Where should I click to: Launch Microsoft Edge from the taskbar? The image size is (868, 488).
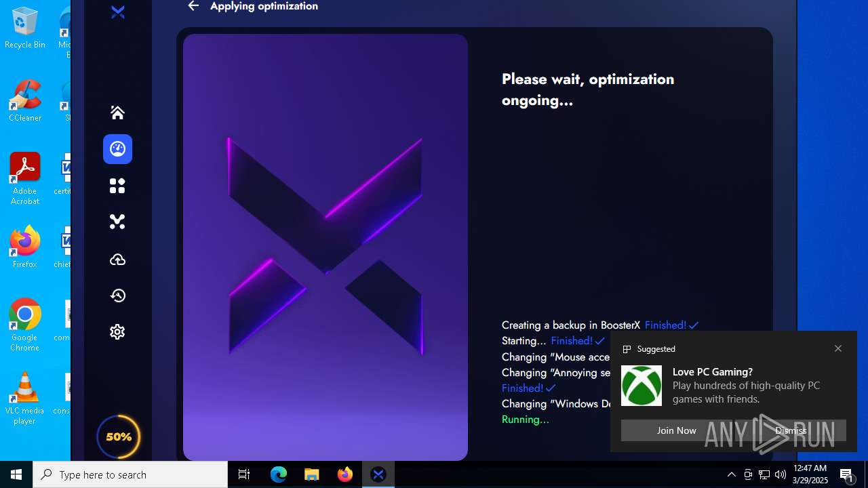tap(279, 474)
